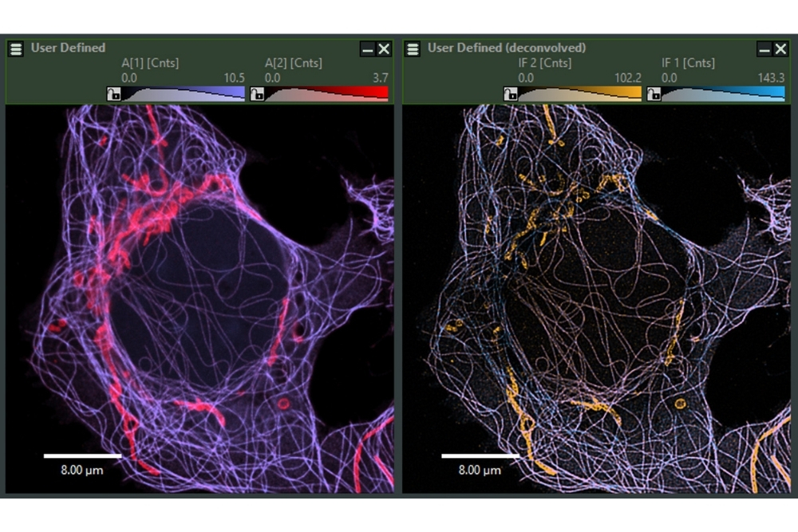Minimize the deconvolved image panel
798x532 pixels.
pyautogui.click(x=764, y=49)
